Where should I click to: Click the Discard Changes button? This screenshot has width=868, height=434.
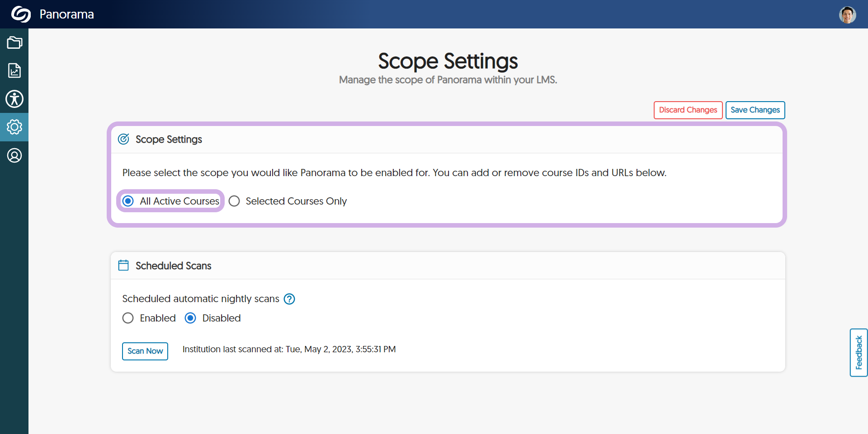click(x=688, y=110)
